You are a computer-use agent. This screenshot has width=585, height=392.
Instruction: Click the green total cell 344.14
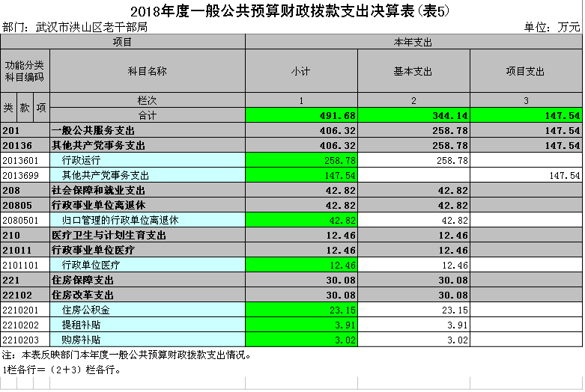[413, 115]
